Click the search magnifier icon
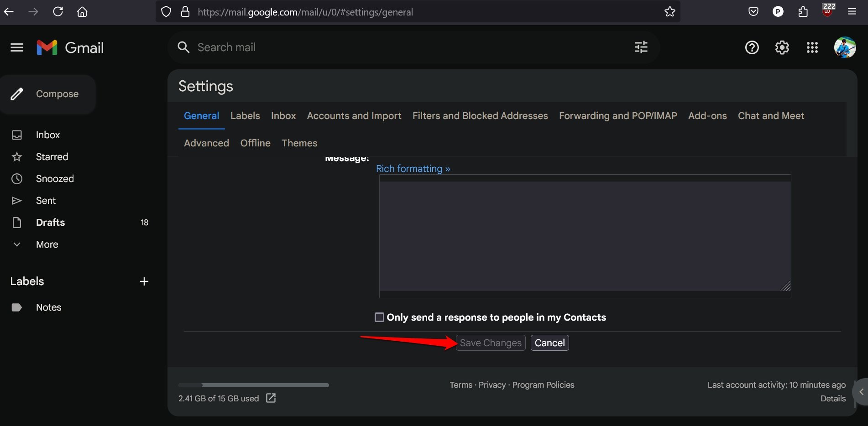Screen dimensions: 868x426 183,47
